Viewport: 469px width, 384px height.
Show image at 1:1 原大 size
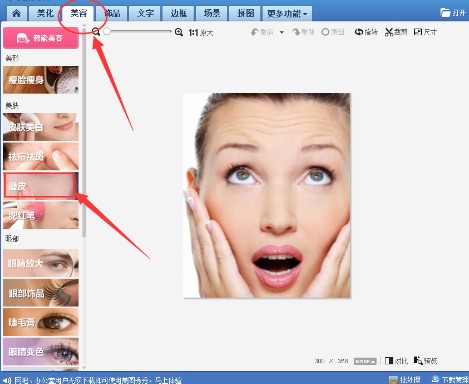201,32
